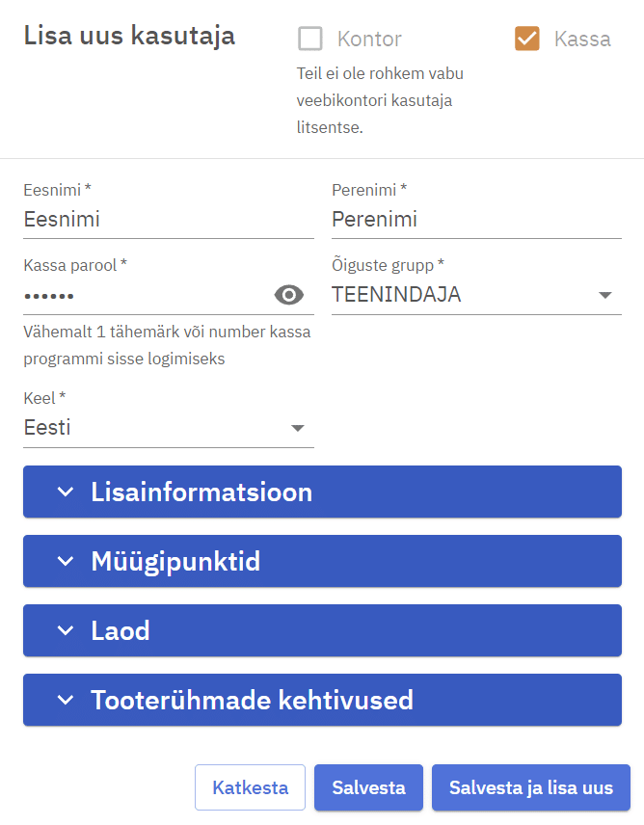Open the TEENINDAJA rights group dropdown
Screen dimensions: 644x825
click(463, 295)
